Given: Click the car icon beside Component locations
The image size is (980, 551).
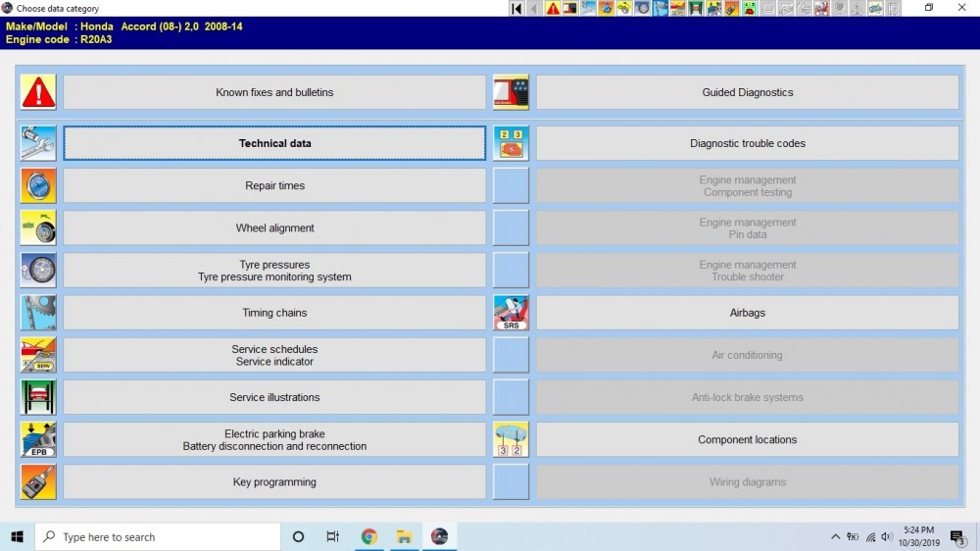Looking at the screenshot, I should click(x=511, y=439).
